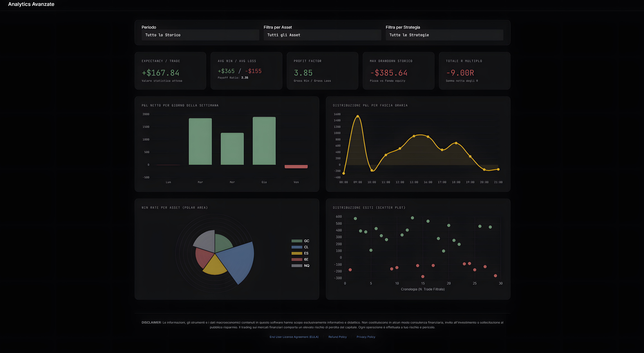This screenshot has height=353, width=644.
Task: Click the Profit Factor value 3.85
Action: [303, 73]
